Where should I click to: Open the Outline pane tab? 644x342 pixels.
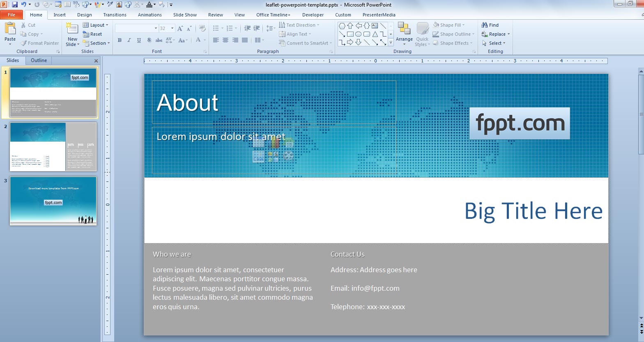39,60
